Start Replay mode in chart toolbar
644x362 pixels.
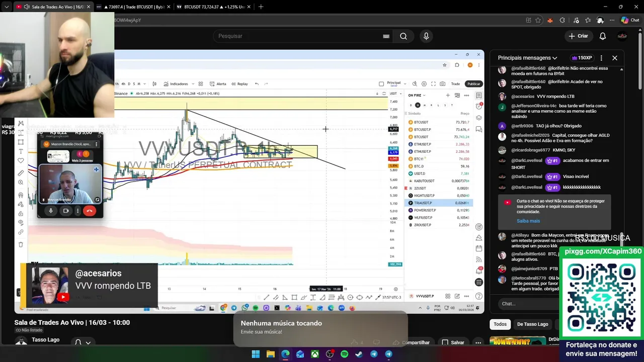[239, 84]
